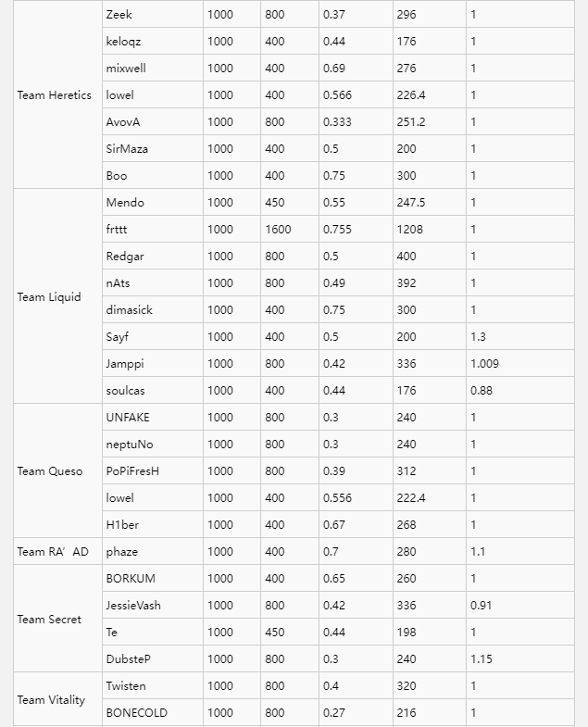Click the Team Vitality cell

pos(51,700)
